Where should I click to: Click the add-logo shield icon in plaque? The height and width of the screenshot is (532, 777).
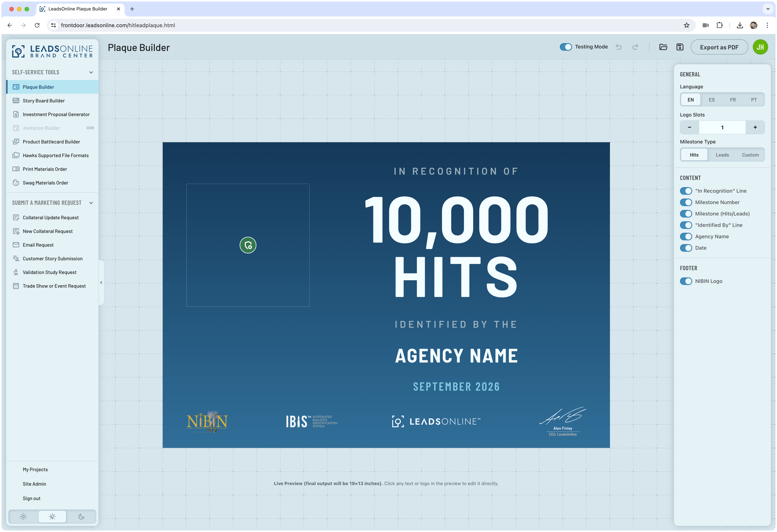click(x=248, y=245)
